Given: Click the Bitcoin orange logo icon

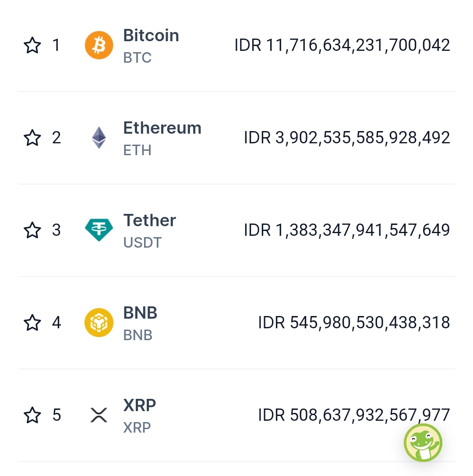Looking at the screenshot, I should pyautogui.click(x=99, y=45).
